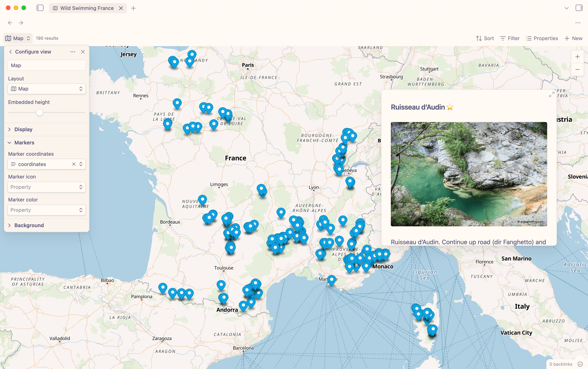This screenshot has height=369, width=588.
Task: Open a new tab
Action: coord(133,8)
